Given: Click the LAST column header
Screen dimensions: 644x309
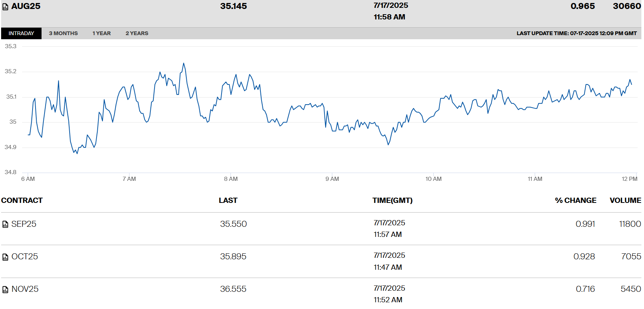Looking at the screenshot, I should 228,200.
